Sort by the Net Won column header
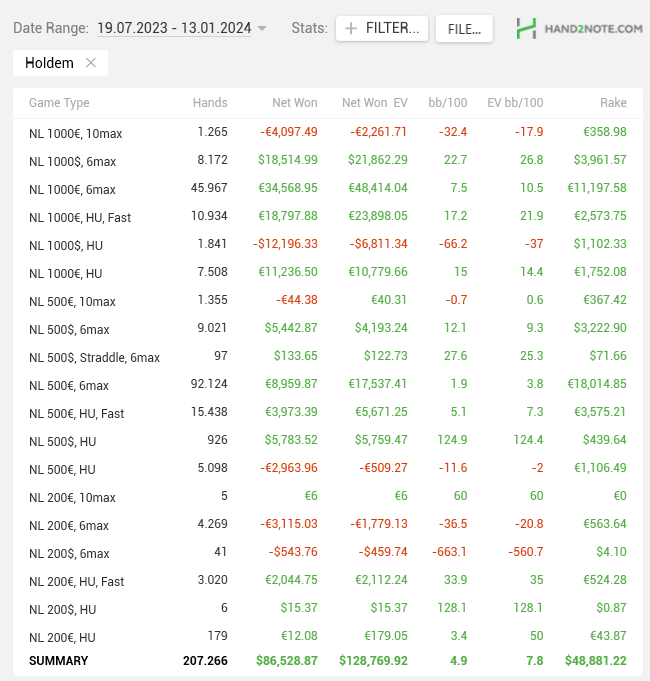 click(295, 102)
